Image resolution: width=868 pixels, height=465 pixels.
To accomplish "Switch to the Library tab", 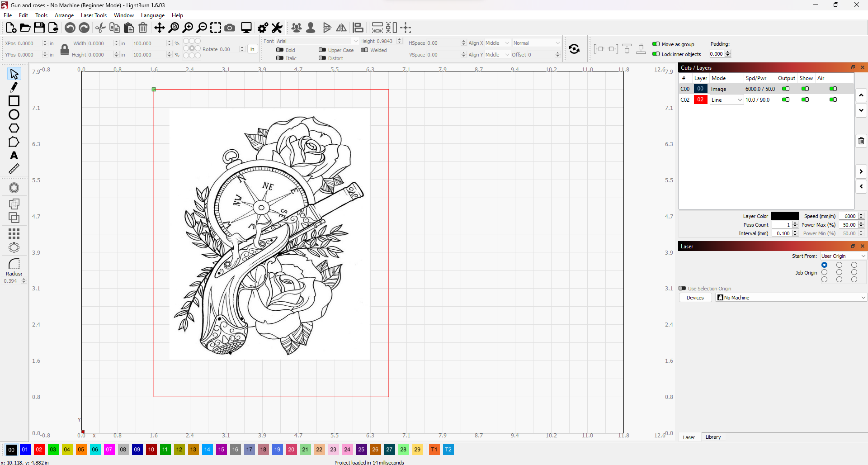I will [713, 437].
